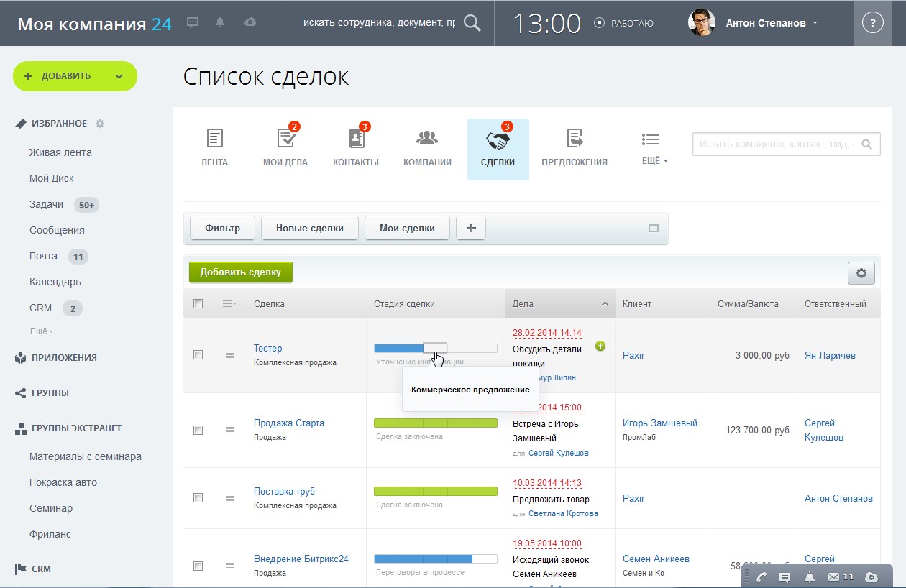Open Антон Степанов user menu
Screen dimensions: 906x588
tap(771, 23)
